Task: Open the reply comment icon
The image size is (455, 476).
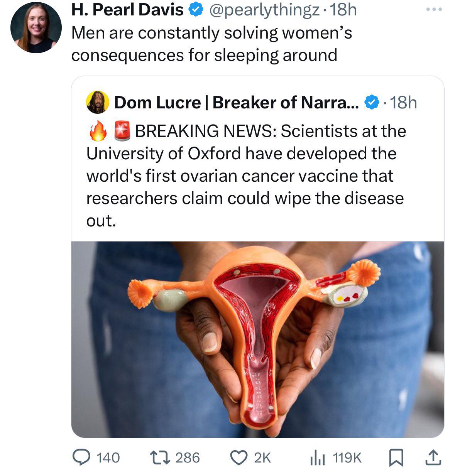Action: click(x=82, y=457)
